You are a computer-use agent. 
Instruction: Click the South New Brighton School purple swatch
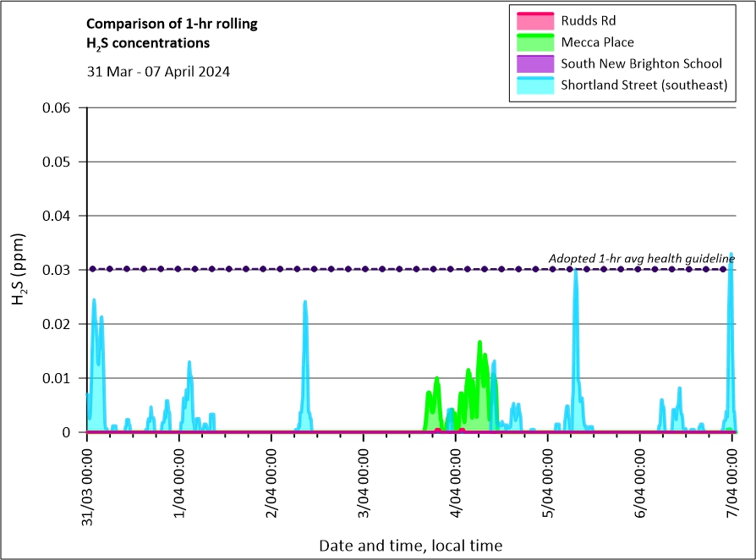(x=533, y=63)
